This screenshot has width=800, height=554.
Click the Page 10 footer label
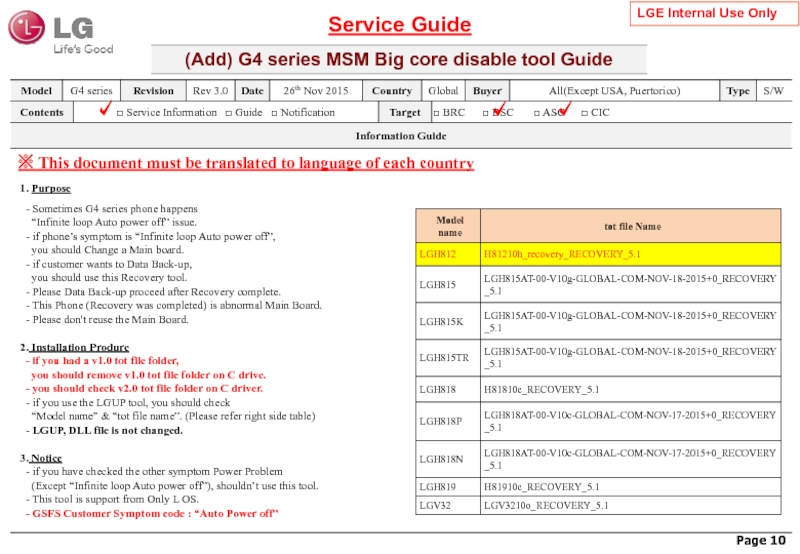click(x=761, y=540)
